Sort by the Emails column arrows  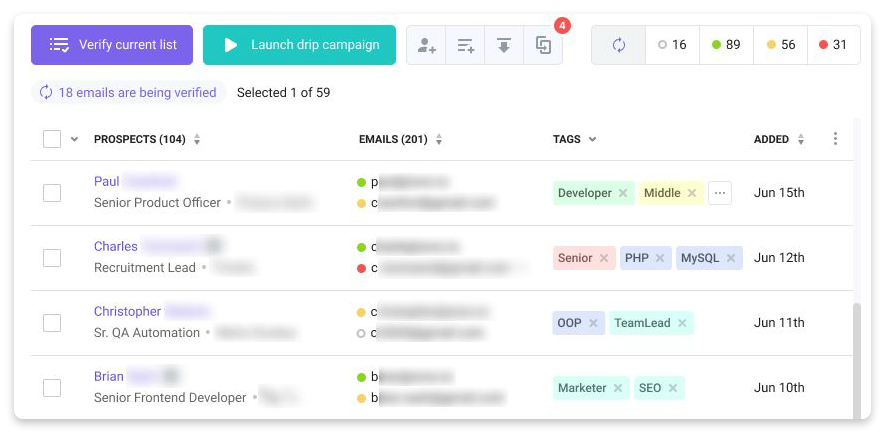click(x=439, y=139)
